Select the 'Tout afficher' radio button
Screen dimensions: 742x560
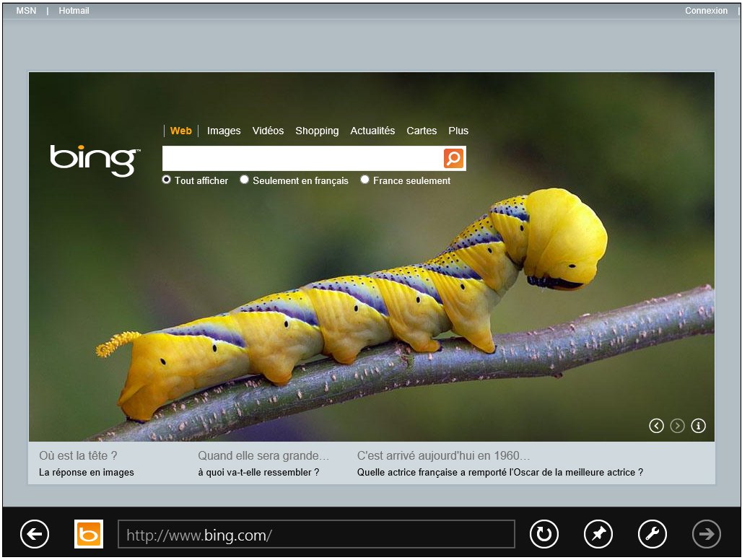click(x=166, y=180)
